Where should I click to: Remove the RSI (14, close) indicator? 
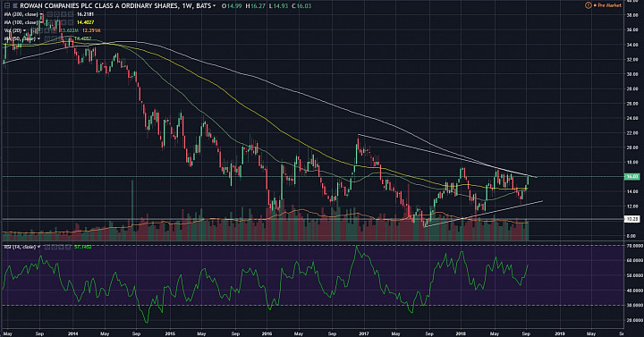pos(68,247)
